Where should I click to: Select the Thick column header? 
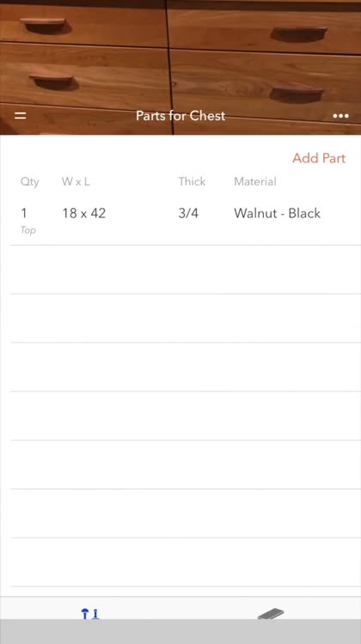click(x=192, y=181)
